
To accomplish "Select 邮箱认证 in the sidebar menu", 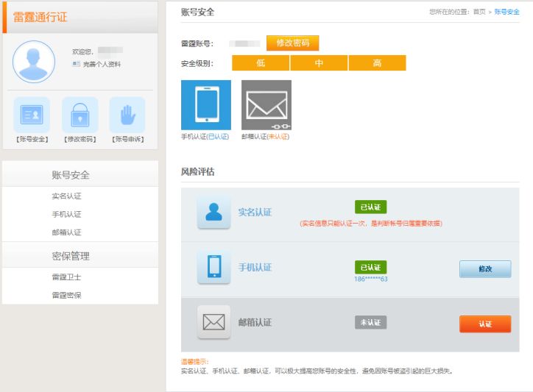I will click(x=66, y=232).
